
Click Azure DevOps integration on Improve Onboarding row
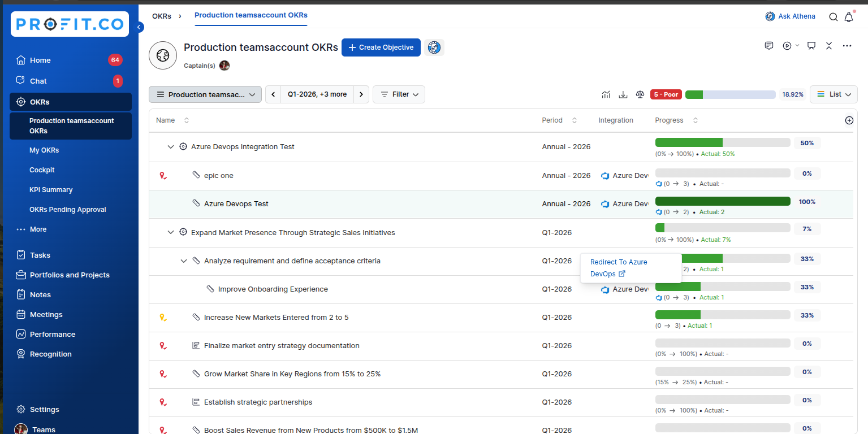tap(624, 289)
